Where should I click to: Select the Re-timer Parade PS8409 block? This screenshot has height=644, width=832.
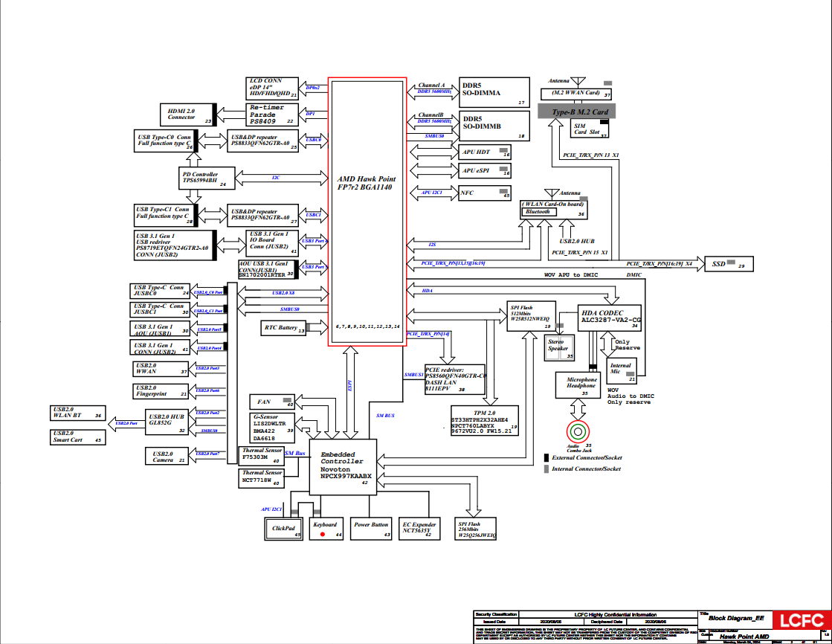tap(271, 115)
